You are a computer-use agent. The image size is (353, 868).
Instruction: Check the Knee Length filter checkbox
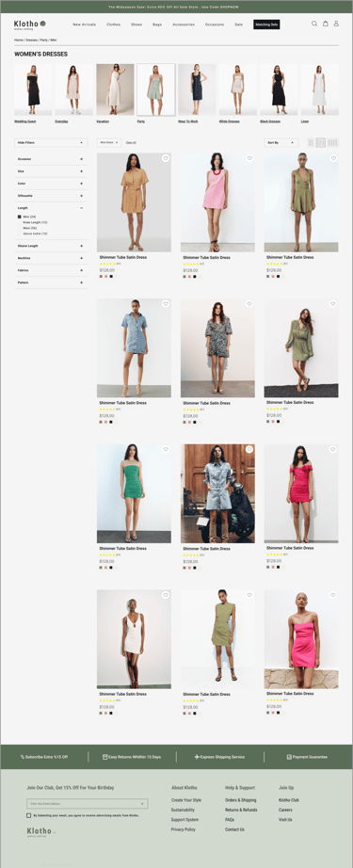(20, 222)
